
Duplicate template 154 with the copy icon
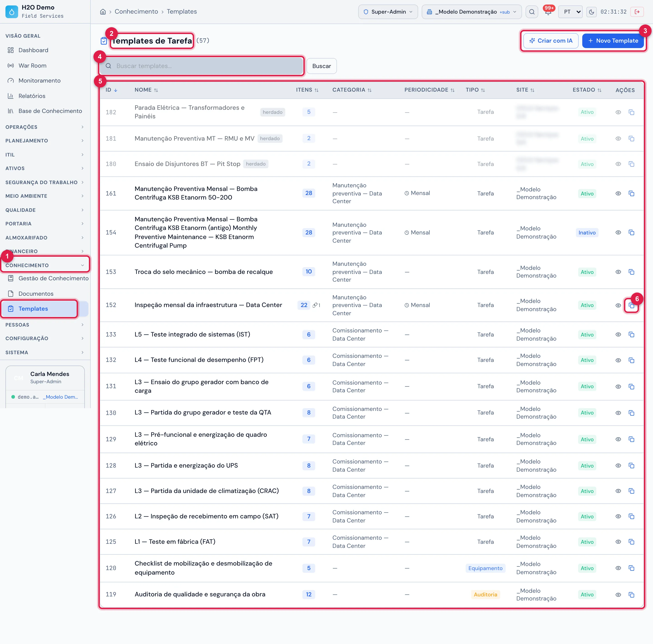(x=631, y=233)
